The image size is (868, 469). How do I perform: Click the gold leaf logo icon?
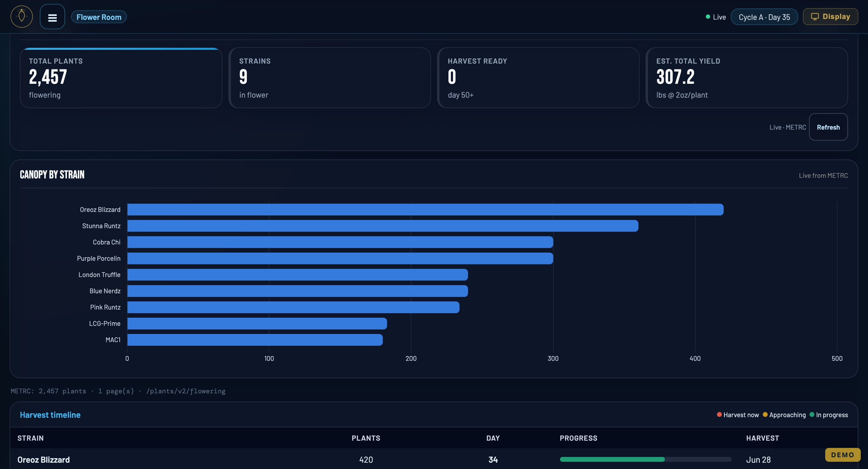coord(22,17)
